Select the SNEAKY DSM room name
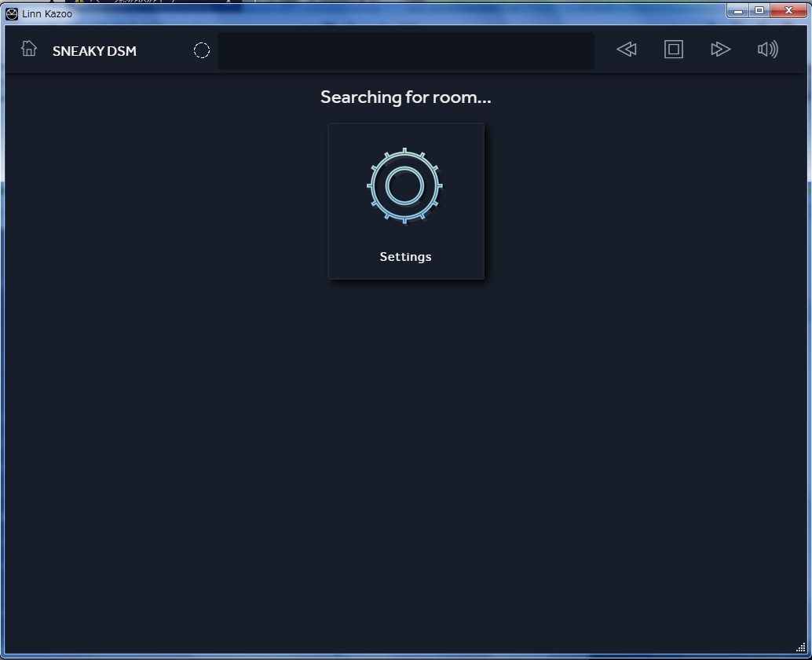Screen dimensions: 812x660 click(94, 51)
